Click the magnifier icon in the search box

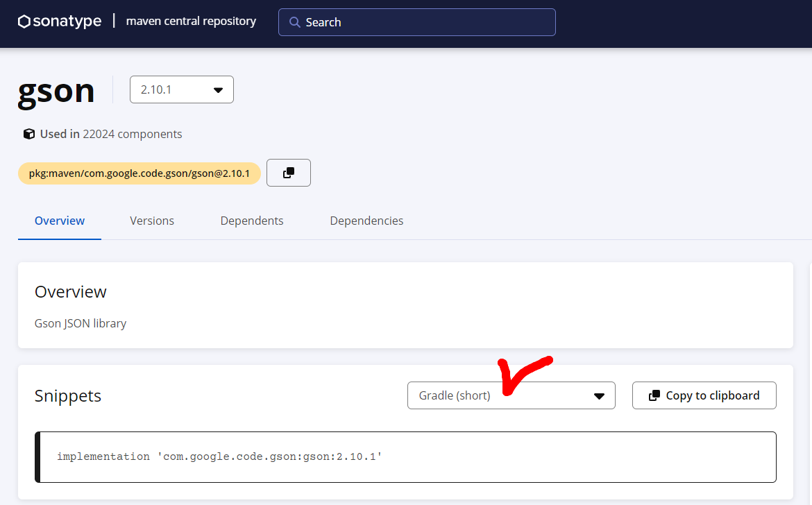295,22
